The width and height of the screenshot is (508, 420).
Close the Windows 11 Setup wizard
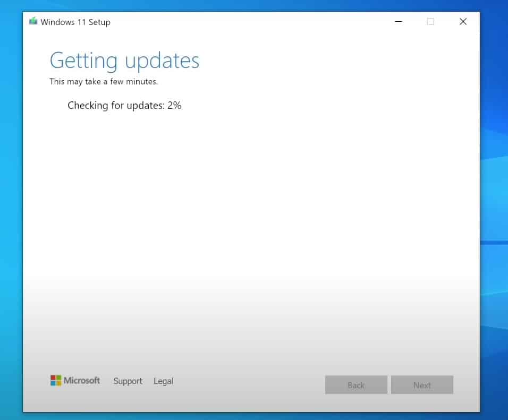(463, 22)
